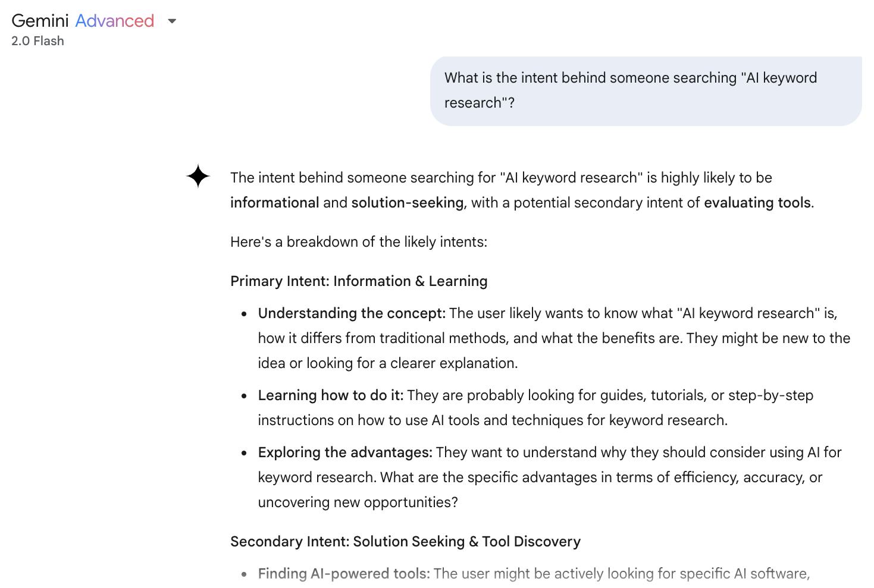
Task: Click the bolded text evaluating tools
Action: coord(756,202)
